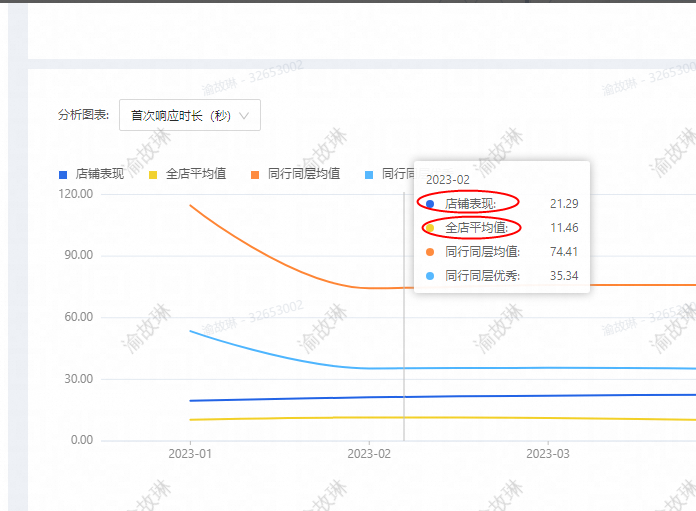Click the 分析图表 label
696x511 pixels.
pos(83,115)
